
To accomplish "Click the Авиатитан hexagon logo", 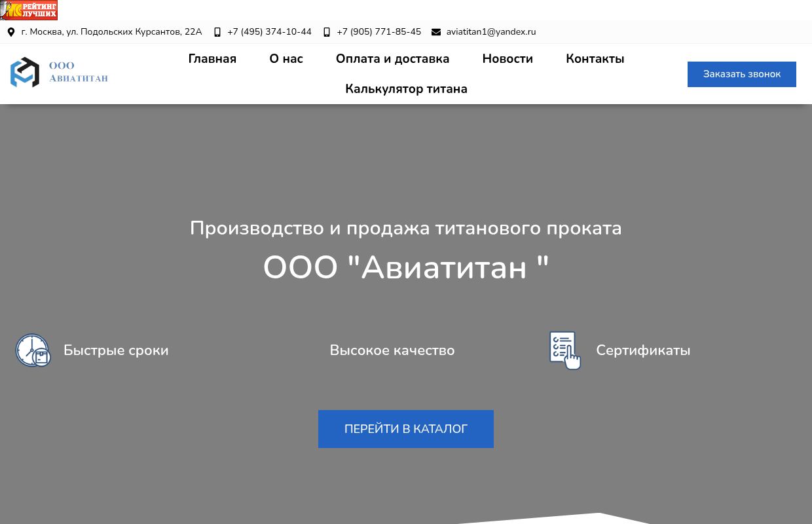I will (x=25, y=72).
